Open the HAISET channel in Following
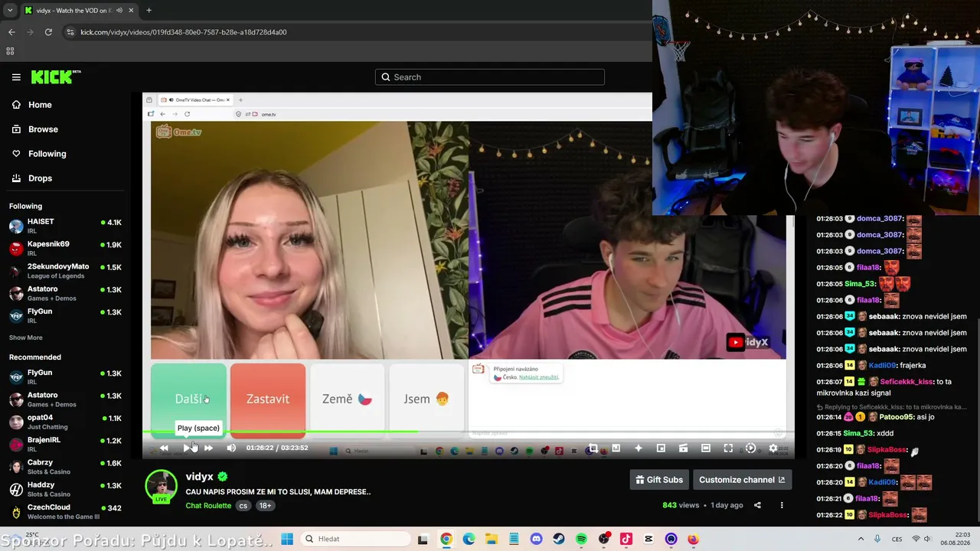The width and height of the screenshot is (980, 551). tap(66, 227)
